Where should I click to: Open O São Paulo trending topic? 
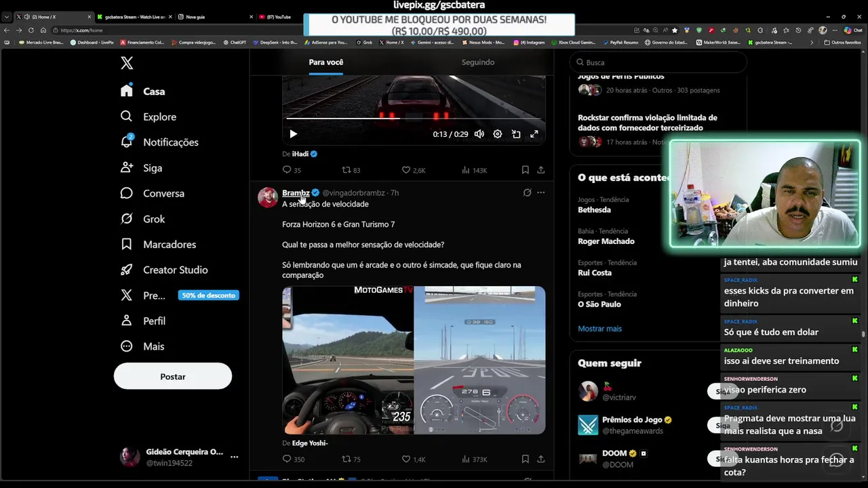point(599,304)
